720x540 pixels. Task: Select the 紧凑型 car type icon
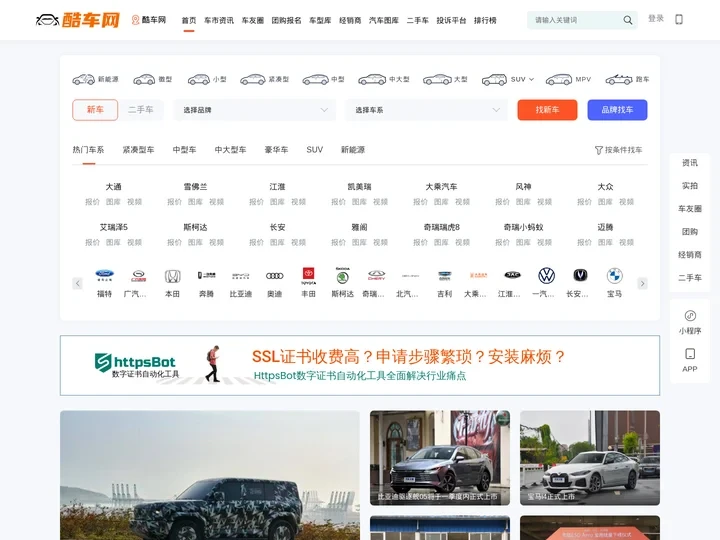[x=253, y=79]
